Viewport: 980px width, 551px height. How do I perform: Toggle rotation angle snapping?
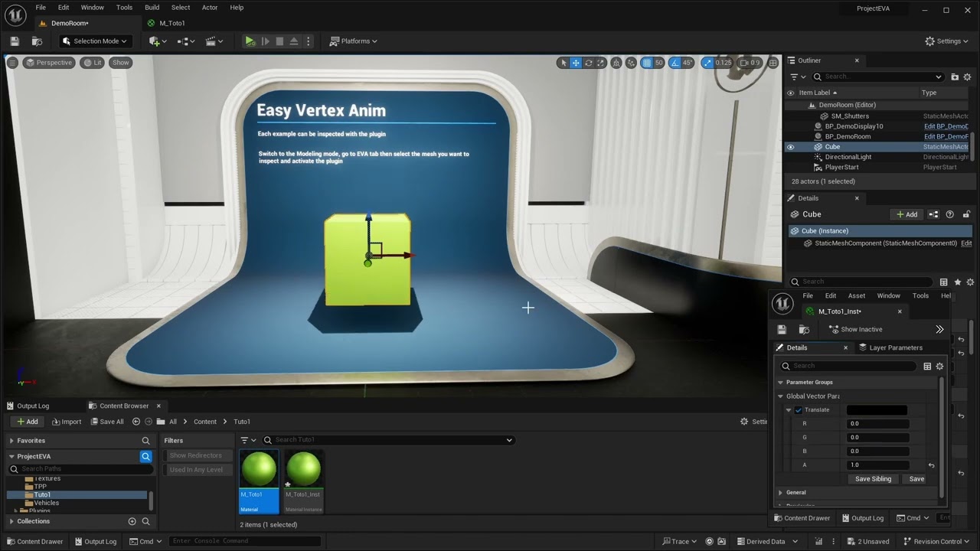675,63
